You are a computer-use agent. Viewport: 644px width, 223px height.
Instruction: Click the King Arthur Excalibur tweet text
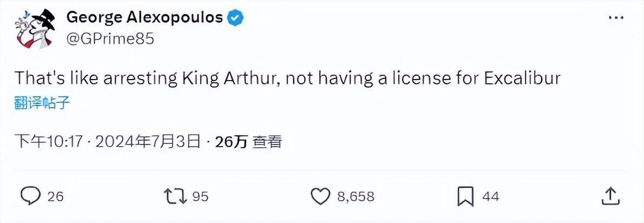tap(287, 78)
